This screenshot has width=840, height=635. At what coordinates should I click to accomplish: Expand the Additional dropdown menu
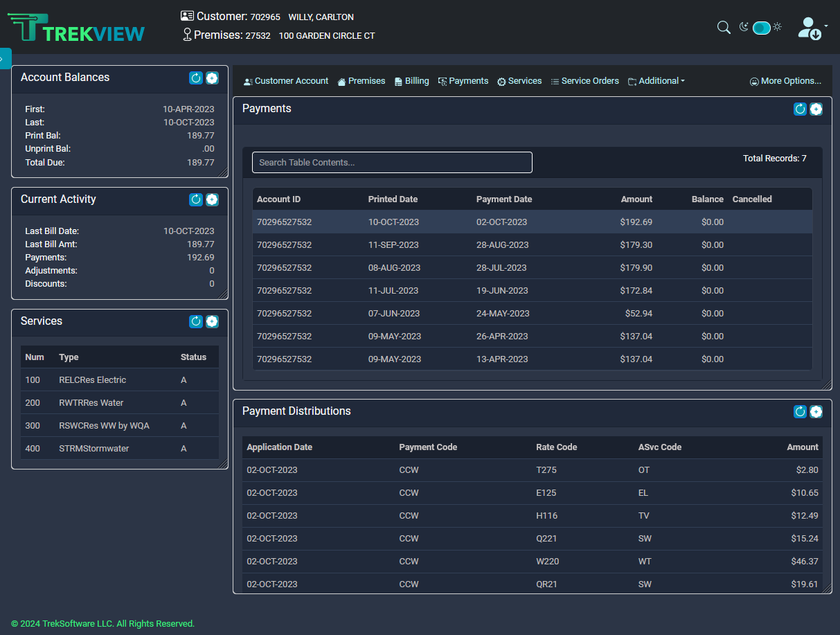click(x=656, y=81)
